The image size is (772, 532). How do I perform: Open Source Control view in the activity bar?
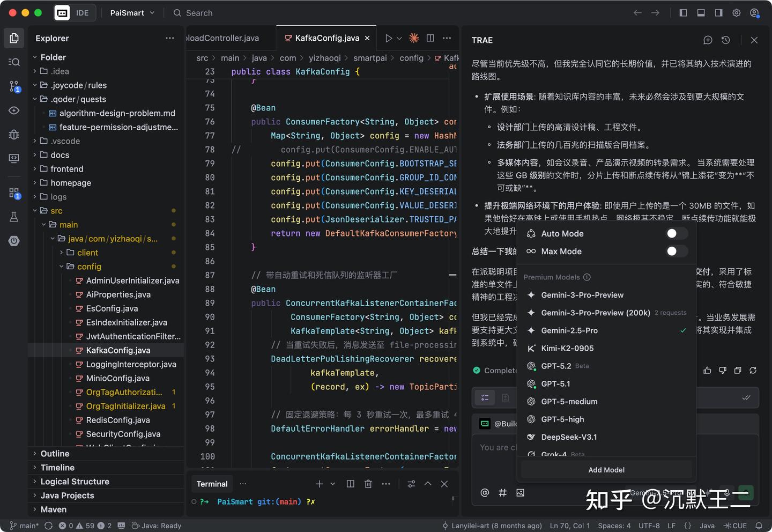[x=14, y=86]
